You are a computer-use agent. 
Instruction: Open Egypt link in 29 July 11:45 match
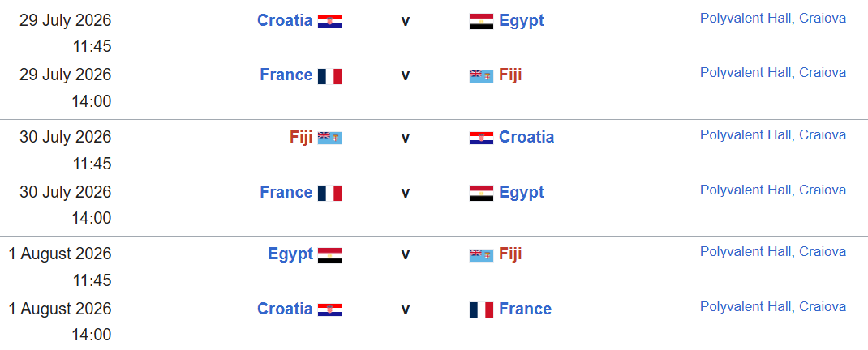(522, 20)
